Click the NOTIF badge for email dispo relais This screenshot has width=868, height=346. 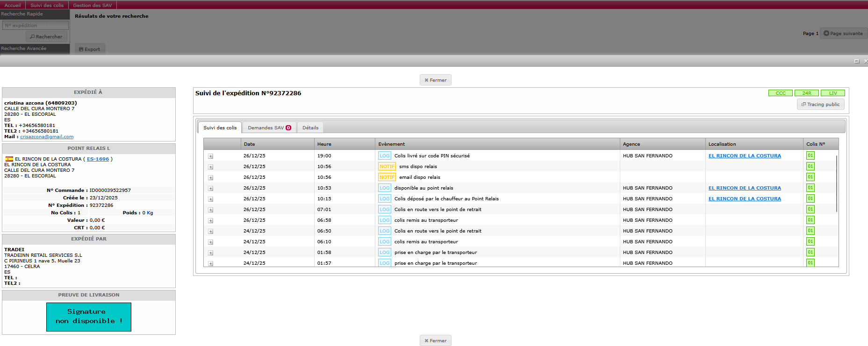(x=387, y=177)
